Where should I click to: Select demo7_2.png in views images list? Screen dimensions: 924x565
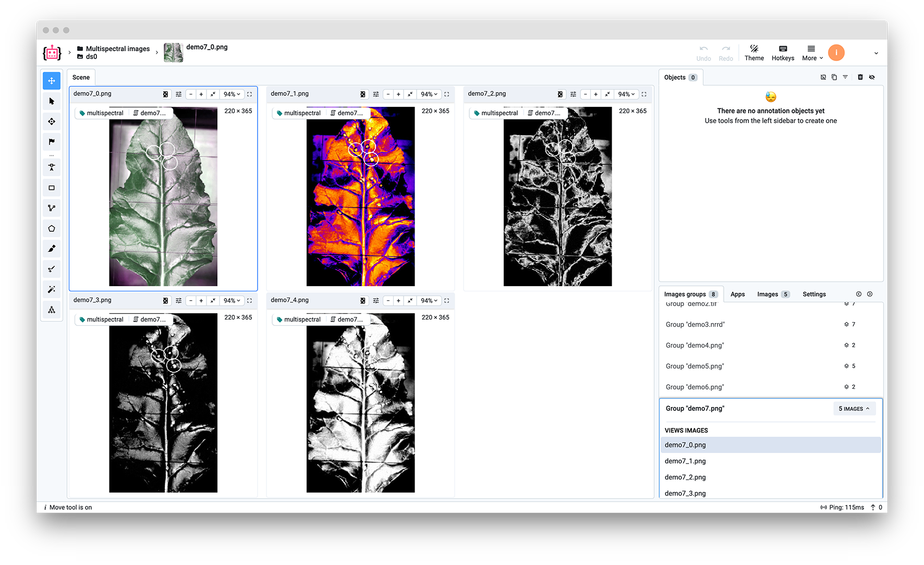coord(685,477)
